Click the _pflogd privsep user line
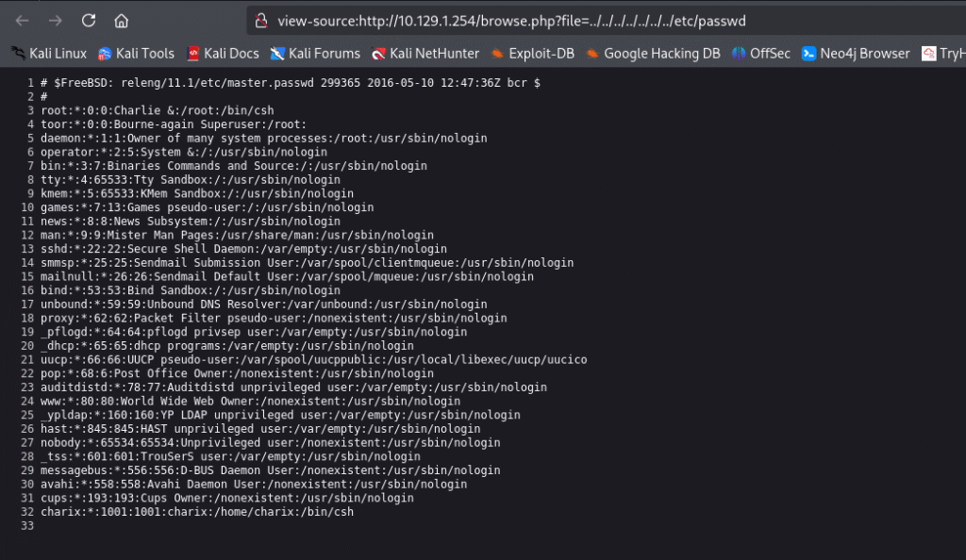The height and width of the screenshot is (560, 966). click(254, 332)
